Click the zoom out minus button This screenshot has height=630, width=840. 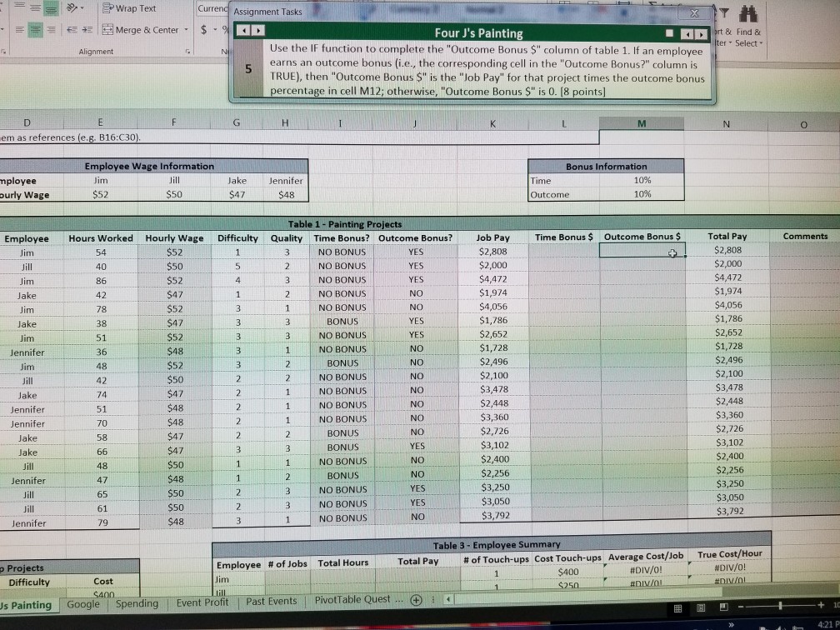(x=741, y=607)
